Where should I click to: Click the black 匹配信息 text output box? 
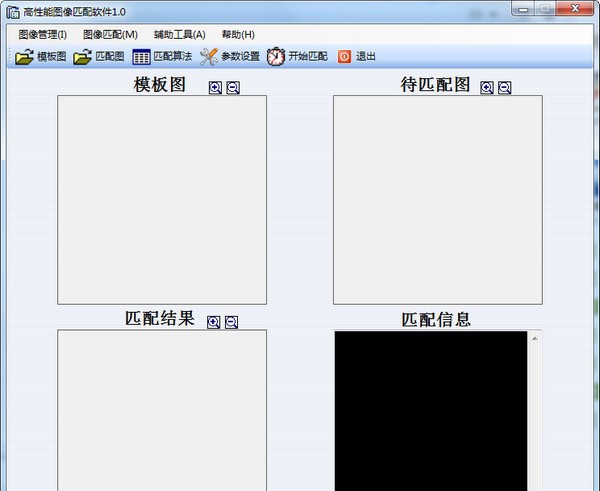[431, 411]
